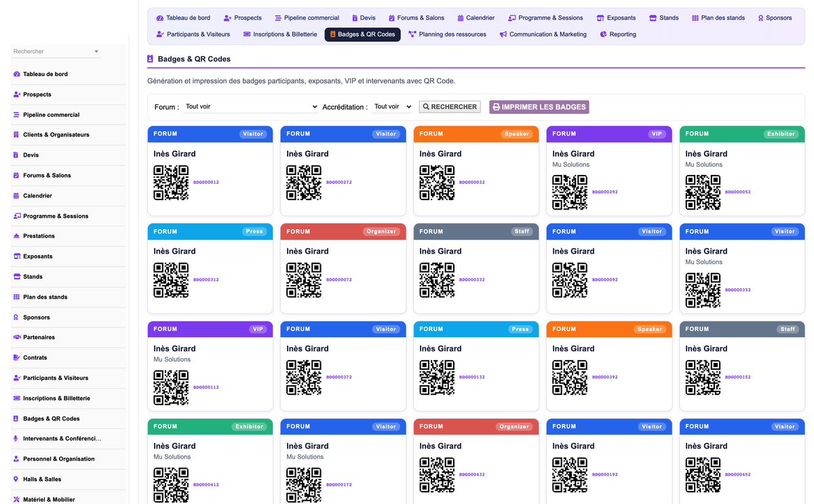Click the Partenaires sidebar icon
Viewport: 814px width, 504px height.
17,337
